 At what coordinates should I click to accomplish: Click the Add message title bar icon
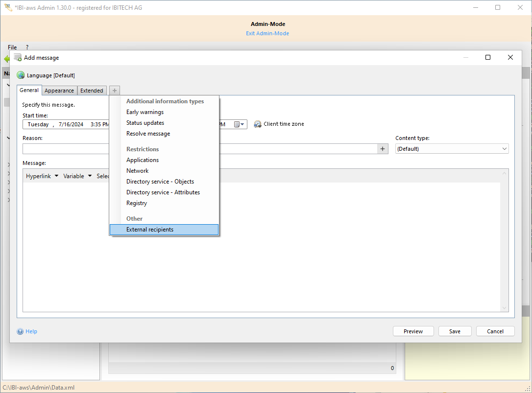[x=18, y=58]
